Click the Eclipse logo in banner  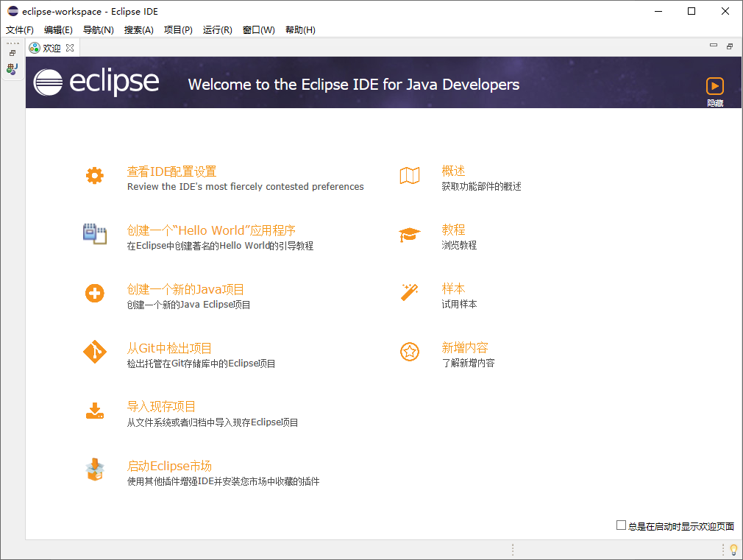point(96,82)
